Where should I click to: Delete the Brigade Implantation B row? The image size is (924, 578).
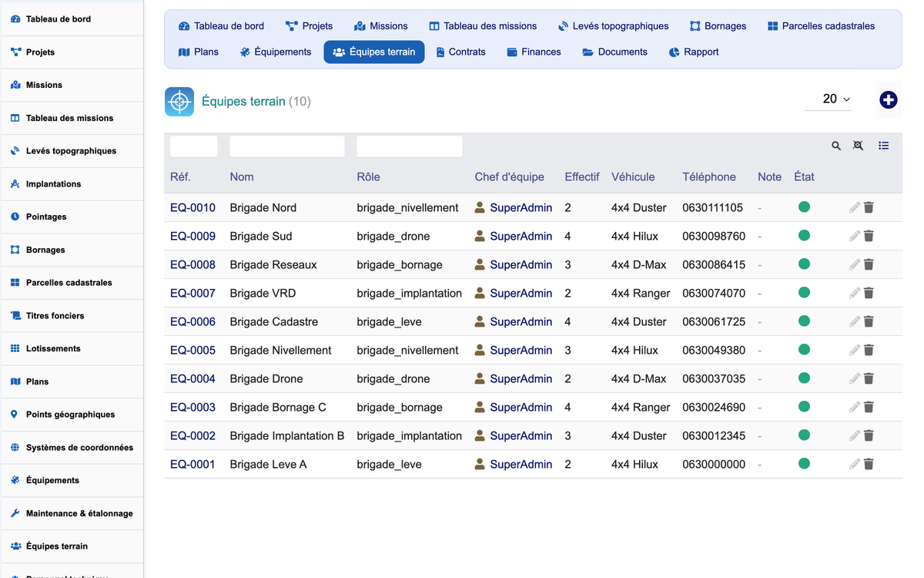[869, 435]
